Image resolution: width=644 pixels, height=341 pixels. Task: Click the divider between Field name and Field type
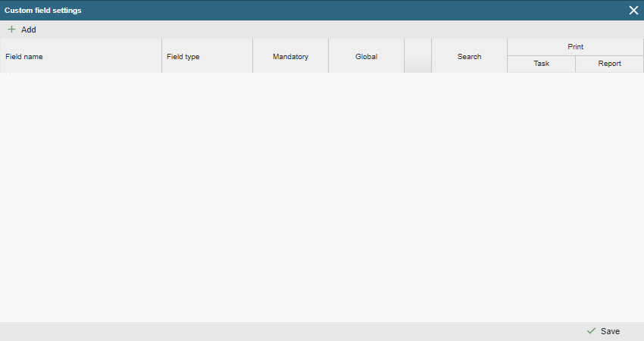pyautogui.click(x=161, y=56)
